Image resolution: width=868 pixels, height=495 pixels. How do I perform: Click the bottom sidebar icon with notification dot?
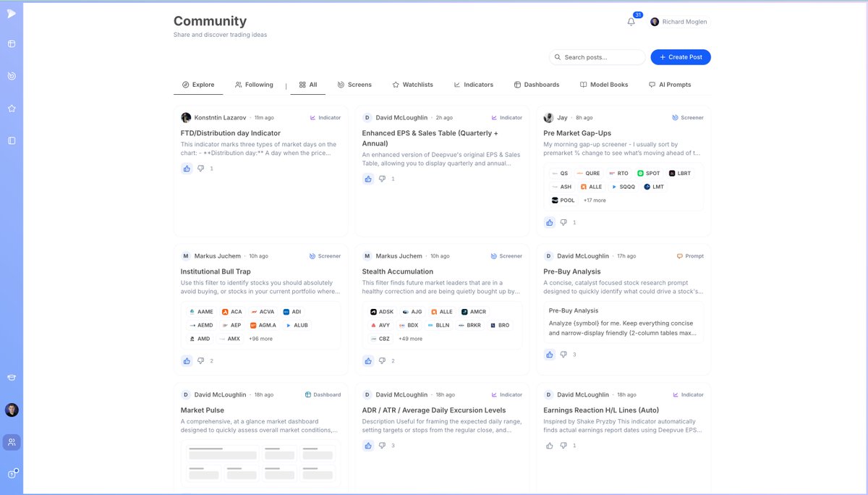pos(12,474)
